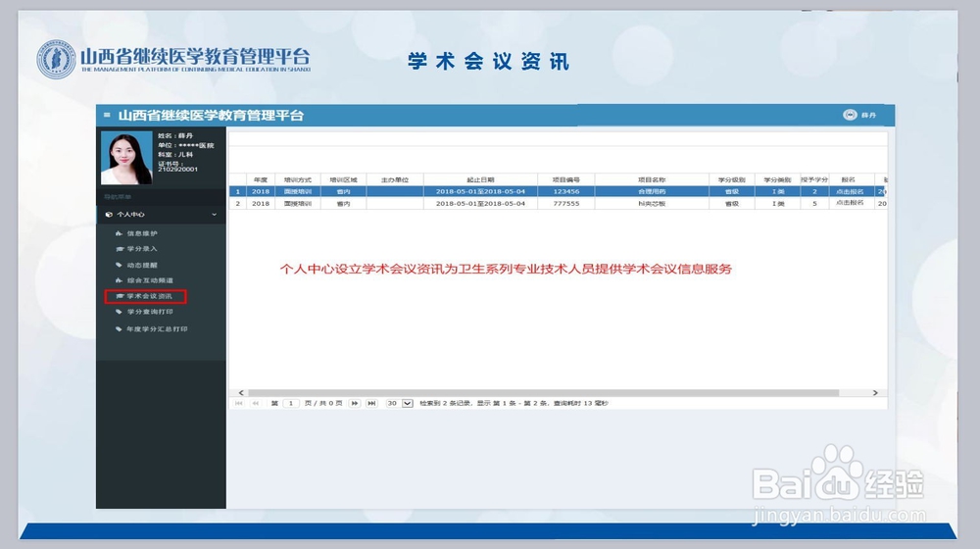The image size is (980, 549).
Task: Click 项目名称 column header
Action: point(652,179)
